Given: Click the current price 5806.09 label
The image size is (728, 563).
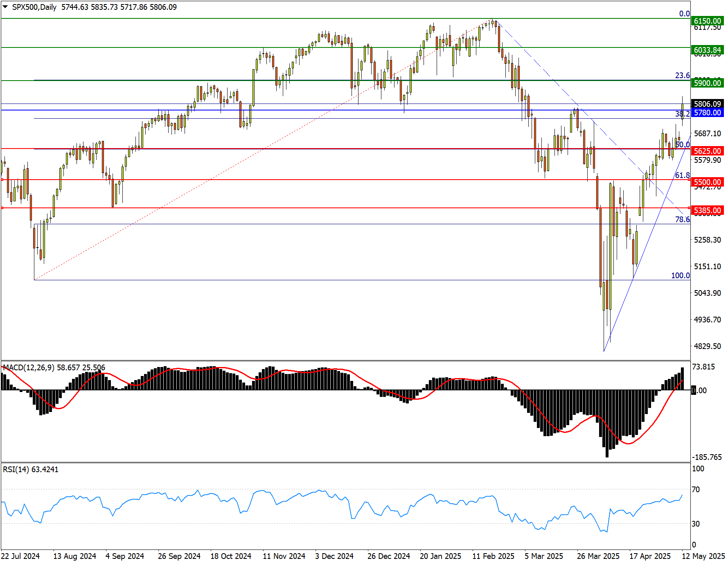Looking at the screenshot, I should (x=707, y=104).
